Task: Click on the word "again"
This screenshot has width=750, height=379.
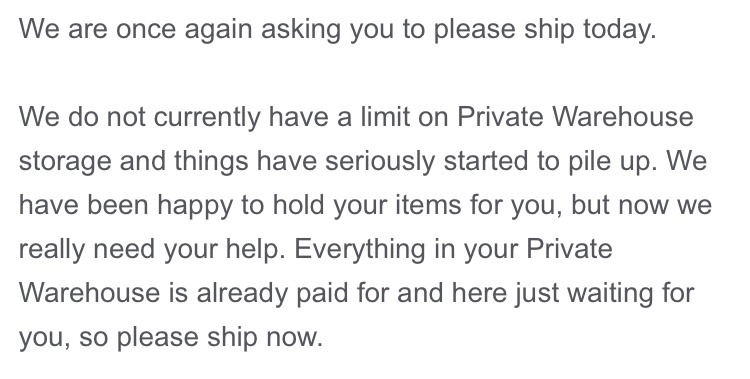Action: click(x=218, y=30)
